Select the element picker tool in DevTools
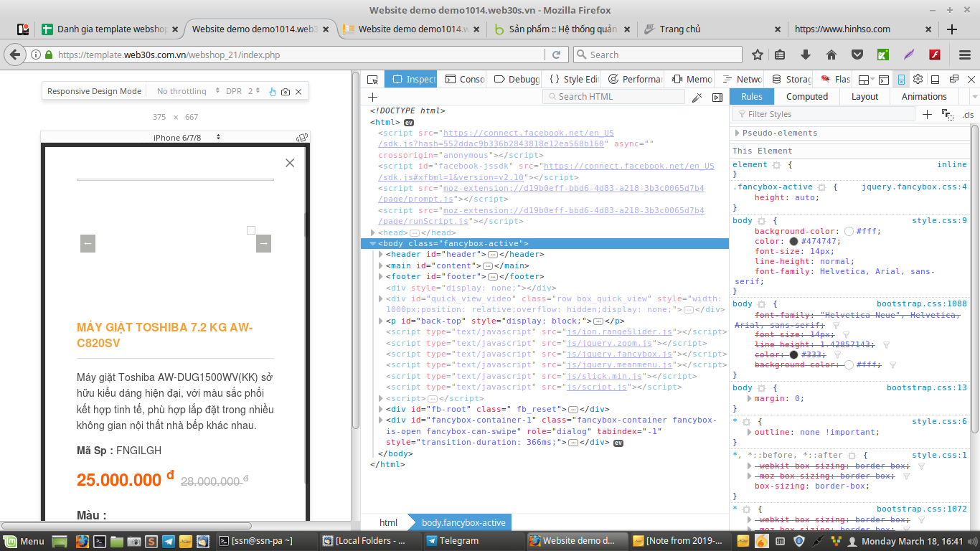The width and height of the screenshot is (980, 551). click(372, 79)
